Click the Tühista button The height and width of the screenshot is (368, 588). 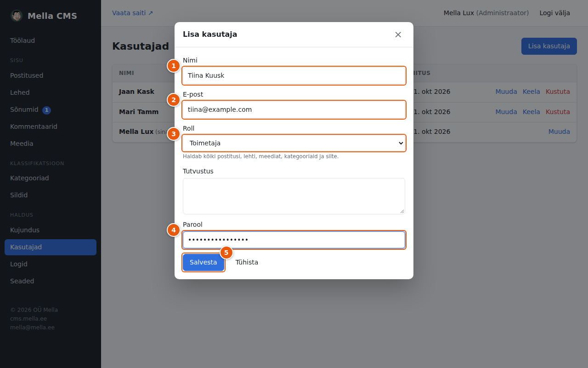click(x=247, y=262)
